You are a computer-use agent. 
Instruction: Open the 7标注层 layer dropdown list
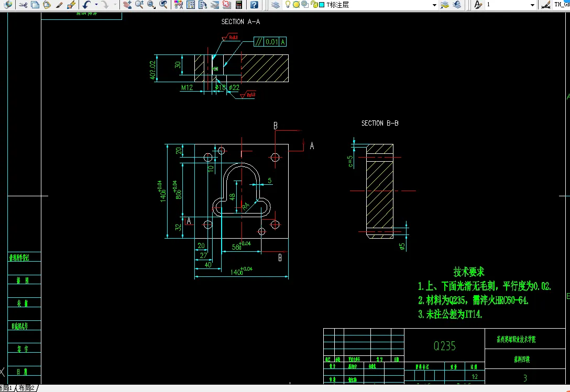pos(434,5)
